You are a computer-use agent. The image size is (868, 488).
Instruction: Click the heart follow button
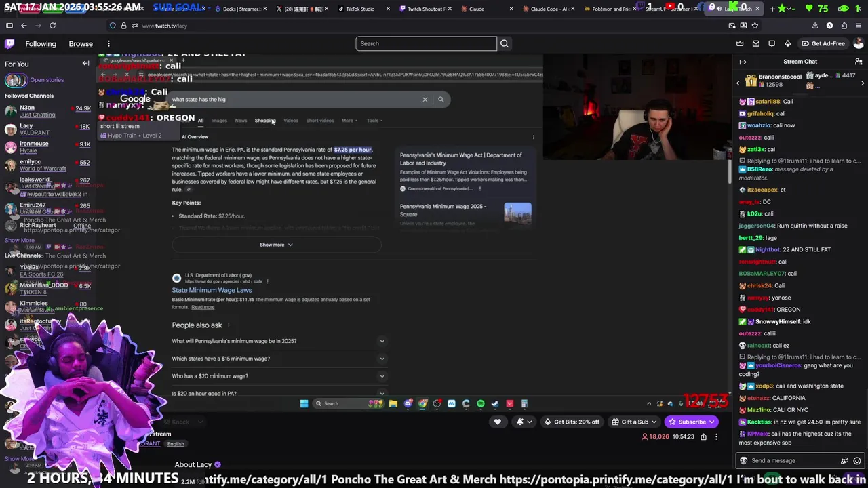[x=497, y=422]
